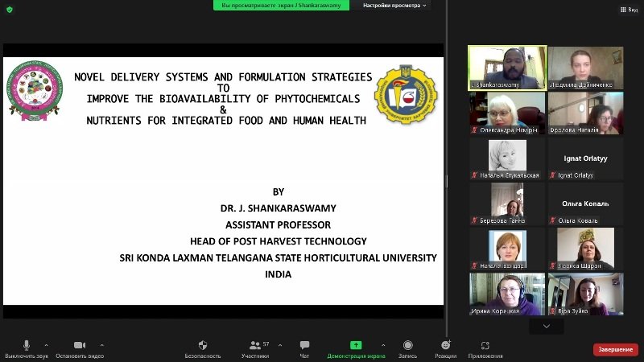Open the Reactions smiley icon
The width and height of the screenshot is (644, 362).
(x=446, y=345)
